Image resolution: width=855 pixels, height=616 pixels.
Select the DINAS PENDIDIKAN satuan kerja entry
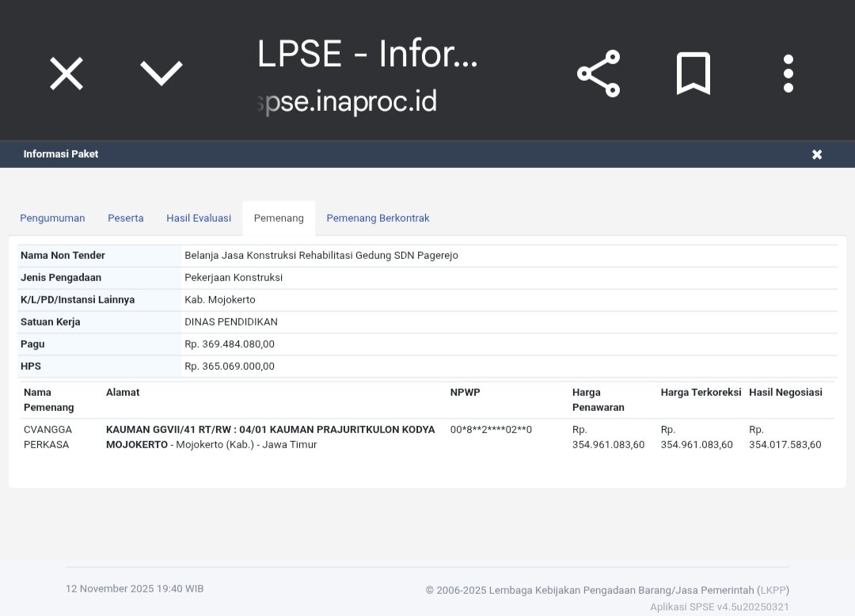pyautogui.click(x=231, y=321)
